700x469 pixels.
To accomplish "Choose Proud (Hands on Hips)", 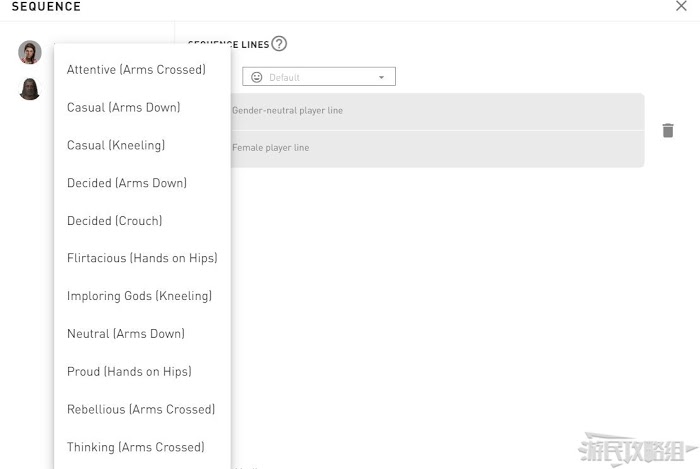I will (x=129, y=372).
